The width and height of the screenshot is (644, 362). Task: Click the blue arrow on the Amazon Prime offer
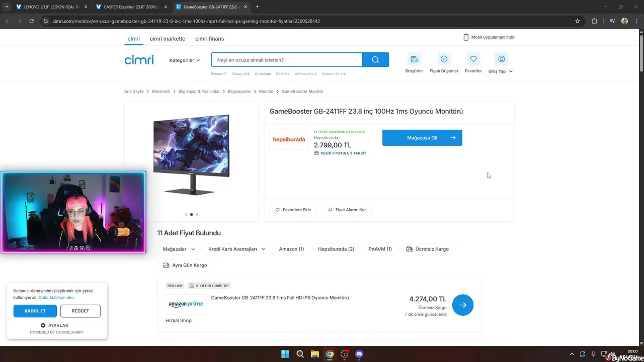pyautogui.click(x=462, y=305)
